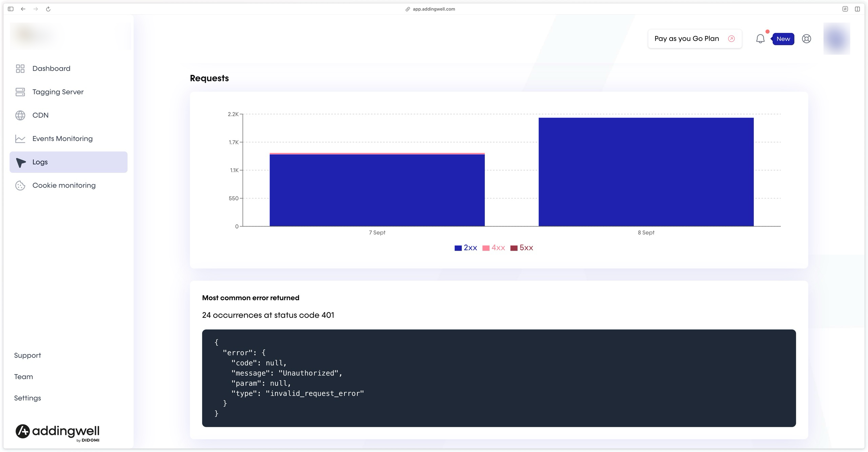Toggle browser sidebar icon

click(x=11, y=9)
